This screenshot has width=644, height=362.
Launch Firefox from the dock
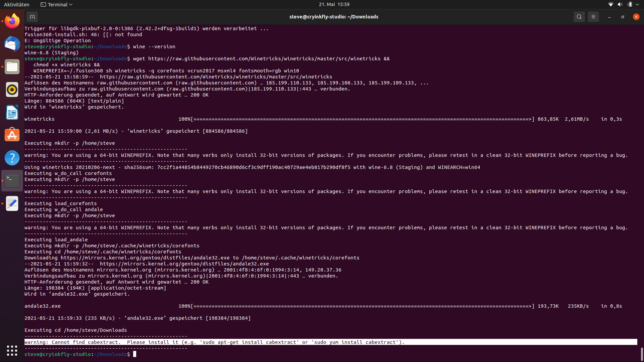coord(12,21)
